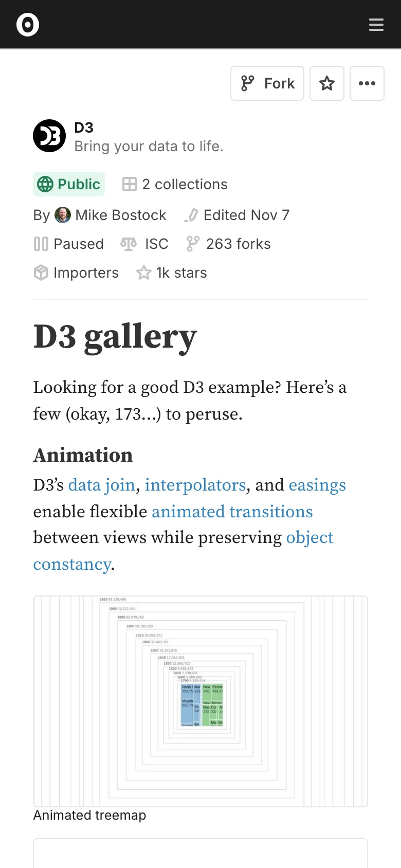Click the Observable logo icon
This screenshot has width=401, height=868.
28,25
